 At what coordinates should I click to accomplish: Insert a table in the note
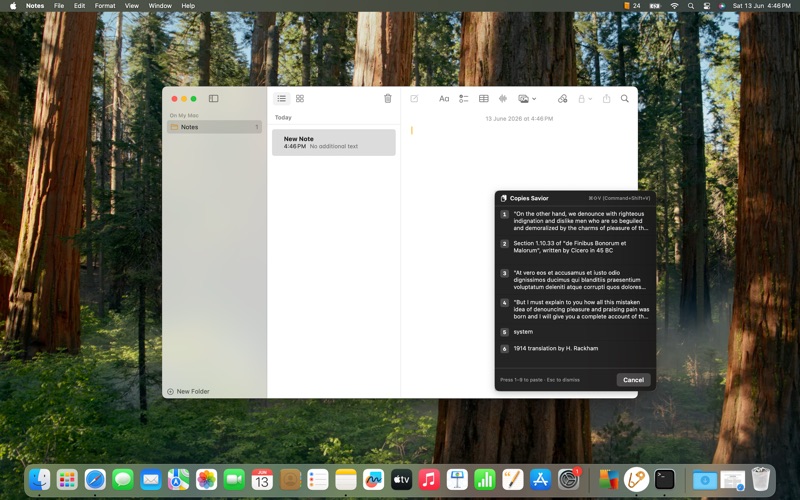click(484, 98)
